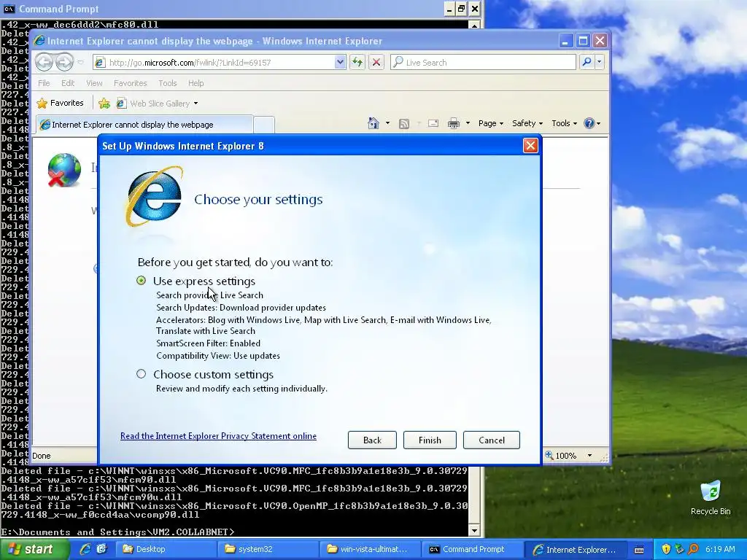Click the Home icon in command bar

tap(373, 123)
